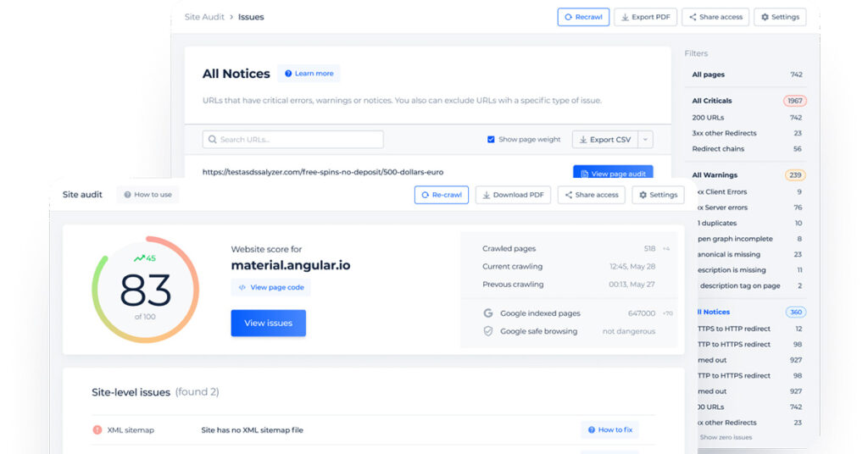Click the Recrawl button in Issues window
The height and width of the screenshot is (454, 868).
[x=583, y=17]
